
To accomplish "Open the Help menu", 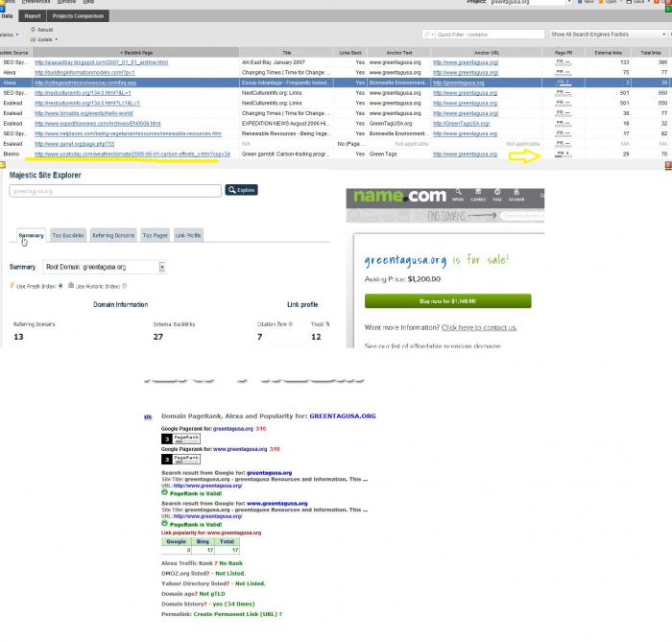I will [88, 2].
